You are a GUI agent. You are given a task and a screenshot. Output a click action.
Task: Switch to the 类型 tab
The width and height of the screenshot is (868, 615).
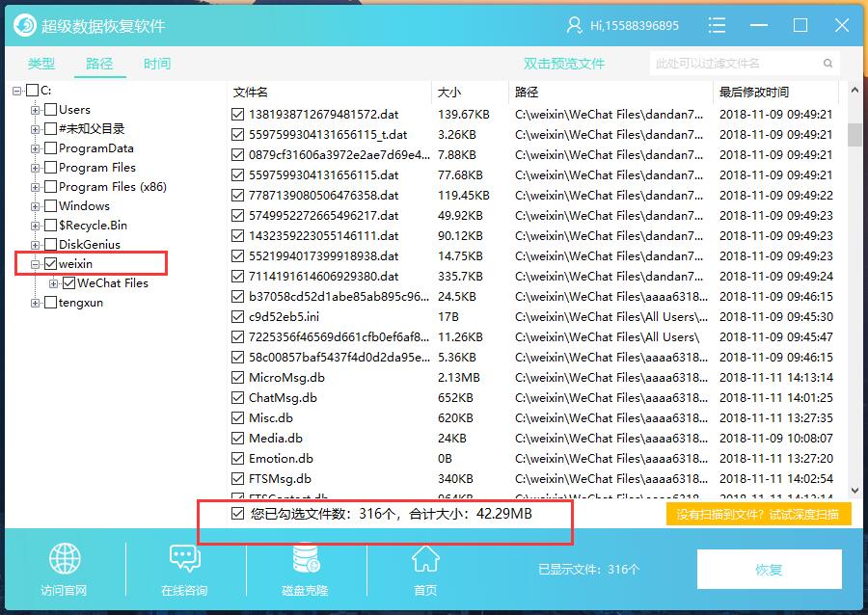pos(41,64)
